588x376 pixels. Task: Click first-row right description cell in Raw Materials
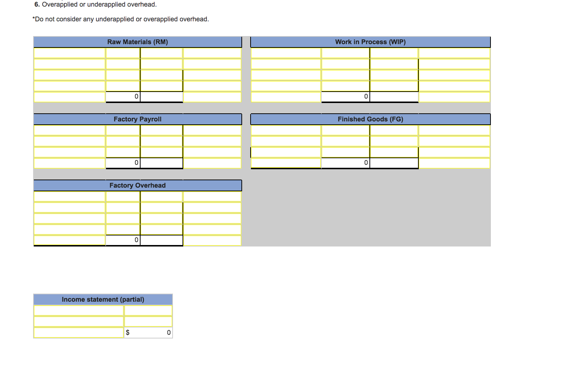(x=212, y=53)
